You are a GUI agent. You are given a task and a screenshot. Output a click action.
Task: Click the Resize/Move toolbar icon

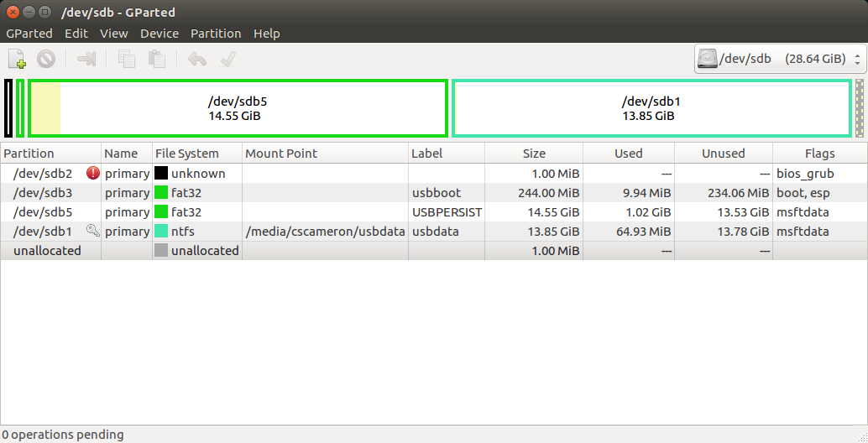click(x=86, y=59)
